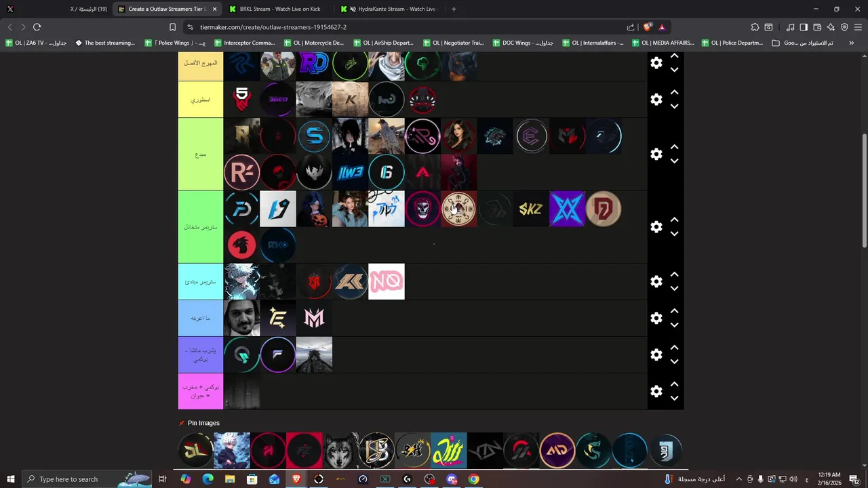Move the ما اعرفه row up
The width and height of the screenshot is (868, 488).
coord(674,311)
